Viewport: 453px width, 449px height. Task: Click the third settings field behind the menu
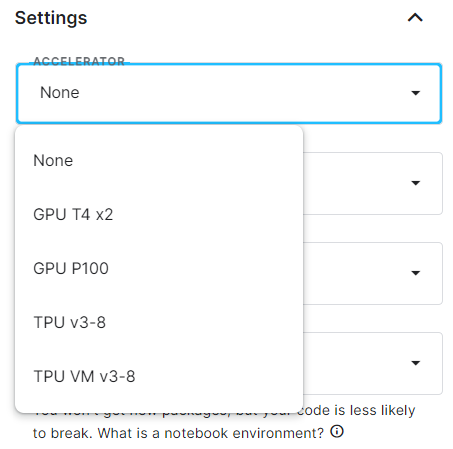tap(373, 273)
